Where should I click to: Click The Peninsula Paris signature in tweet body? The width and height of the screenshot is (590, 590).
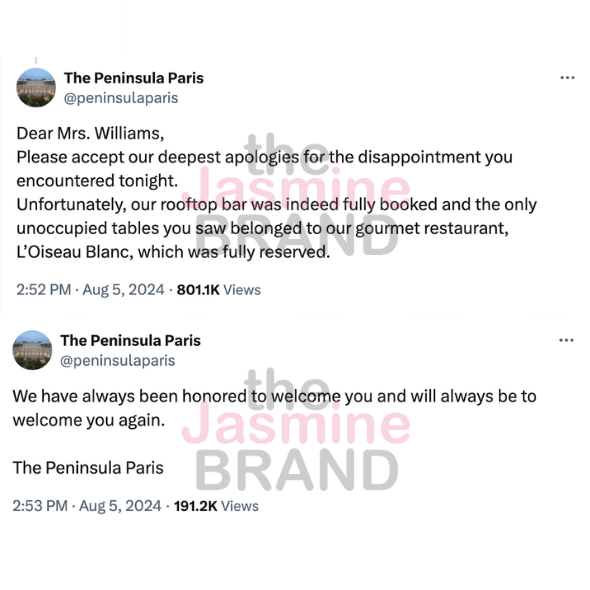click(88, 468)
